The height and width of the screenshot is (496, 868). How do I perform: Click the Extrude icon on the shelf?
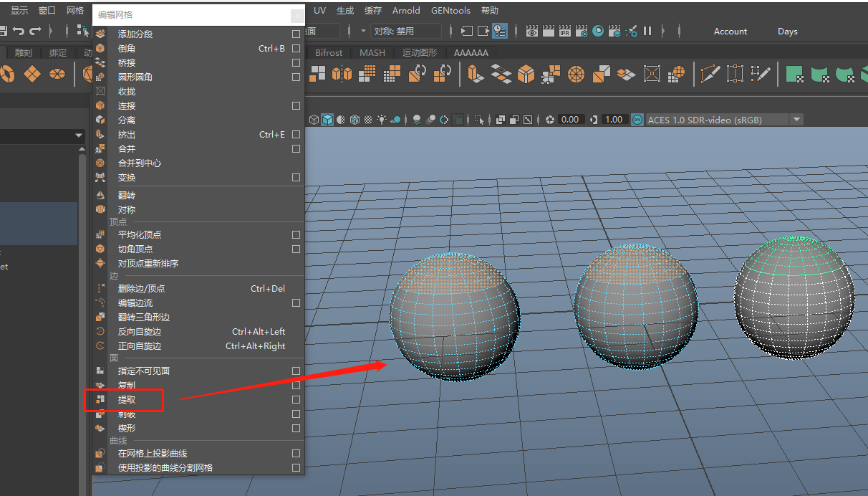pyautogui.click(x=474, y=73)
